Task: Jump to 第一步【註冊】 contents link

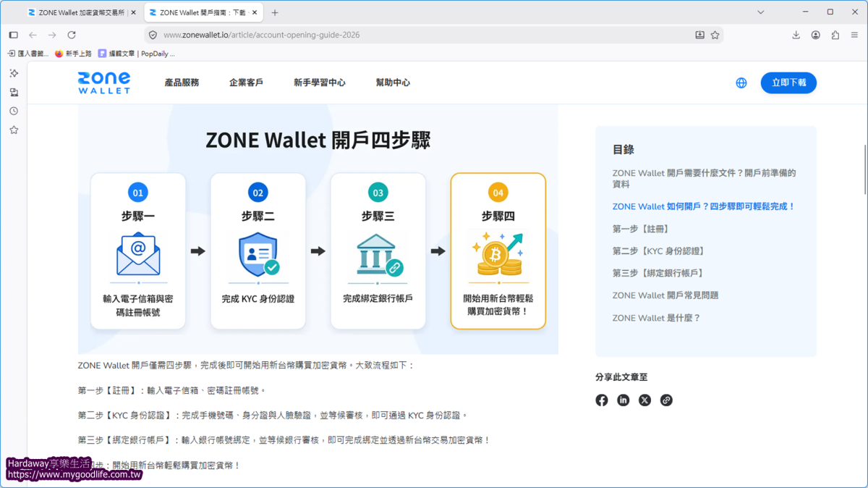Action: pyautogui.click(x=641, y=229)
